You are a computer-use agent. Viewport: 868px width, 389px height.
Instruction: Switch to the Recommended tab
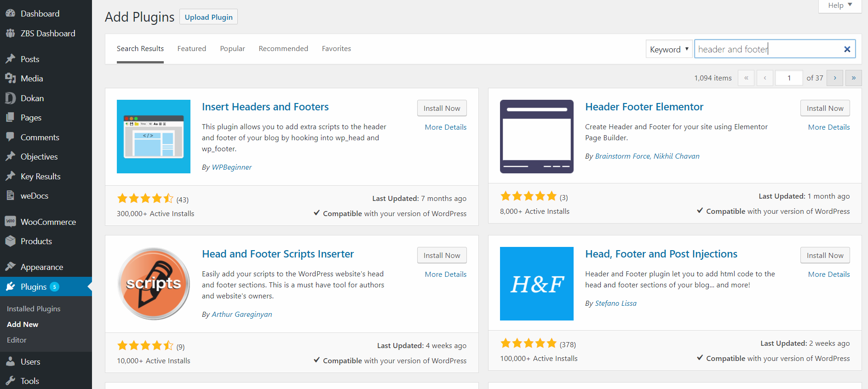pyautogui.click(x=283, y=48)
